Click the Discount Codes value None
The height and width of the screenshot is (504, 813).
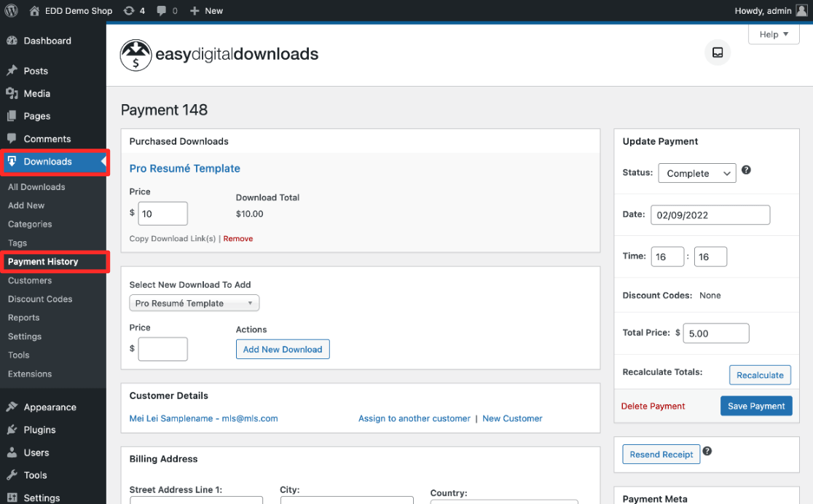click(x=710, y=295)
